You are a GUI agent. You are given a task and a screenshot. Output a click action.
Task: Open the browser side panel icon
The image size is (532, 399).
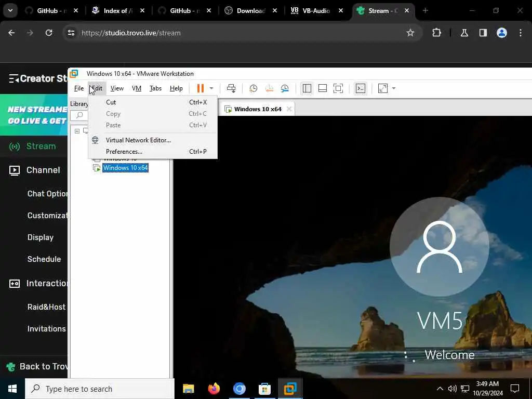tap(483, 33)
